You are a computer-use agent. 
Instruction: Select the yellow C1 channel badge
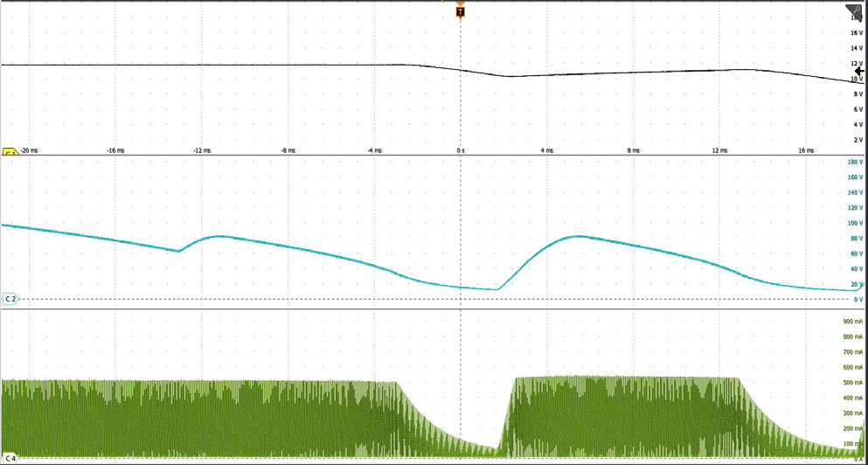pos(10,152)
